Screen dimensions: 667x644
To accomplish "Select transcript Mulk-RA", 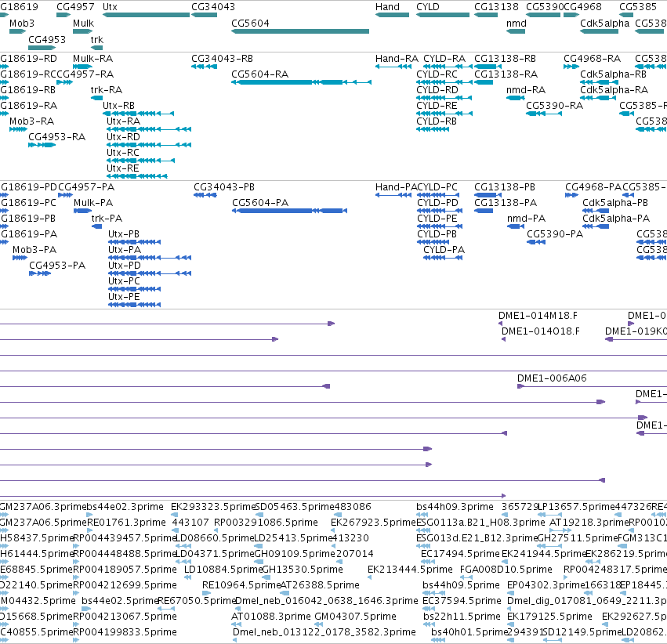I will coord(82,67).
